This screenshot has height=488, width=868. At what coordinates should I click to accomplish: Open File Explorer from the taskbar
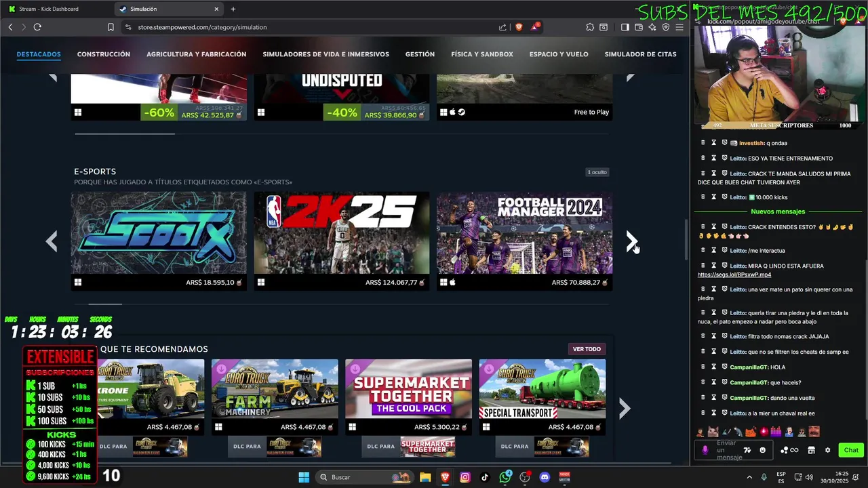click(425, 477)
